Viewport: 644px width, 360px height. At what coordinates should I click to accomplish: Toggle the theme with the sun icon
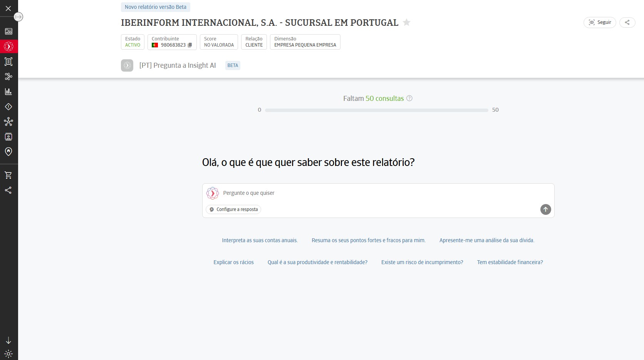click(x=8, y=354)
